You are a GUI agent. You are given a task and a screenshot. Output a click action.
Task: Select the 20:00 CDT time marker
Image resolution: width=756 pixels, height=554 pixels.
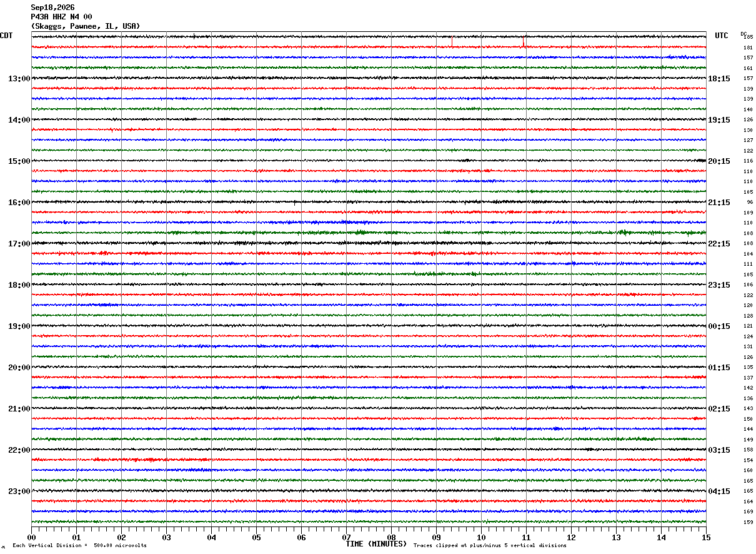[x=19, y=368]
